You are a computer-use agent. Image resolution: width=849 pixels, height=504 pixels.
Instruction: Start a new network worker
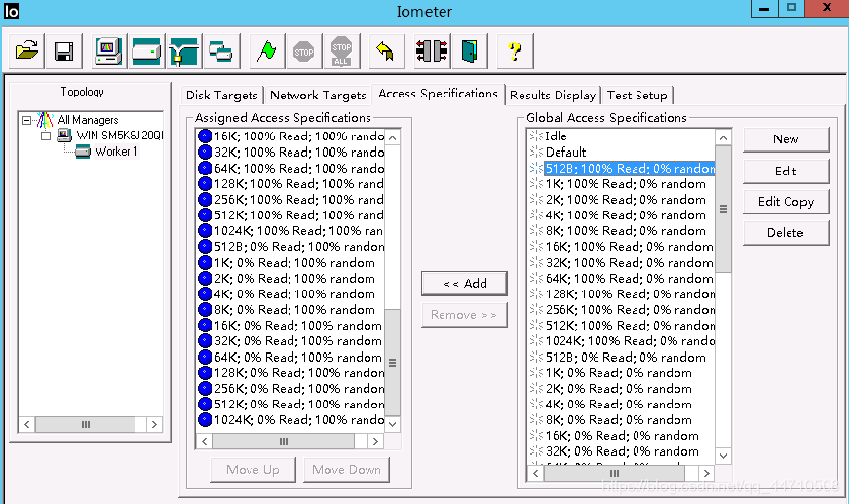[183, 52]
